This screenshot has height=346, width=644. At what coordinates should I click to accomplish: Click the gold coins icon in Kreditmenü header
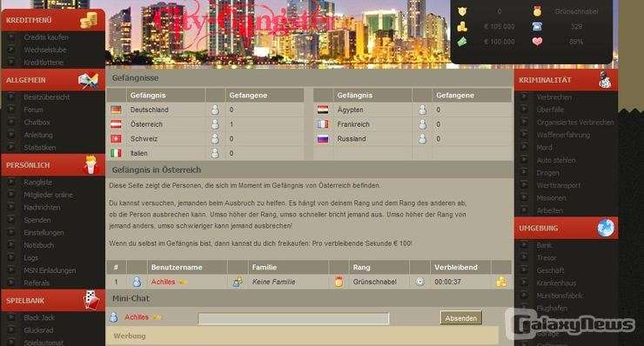[x=89, y=20]
